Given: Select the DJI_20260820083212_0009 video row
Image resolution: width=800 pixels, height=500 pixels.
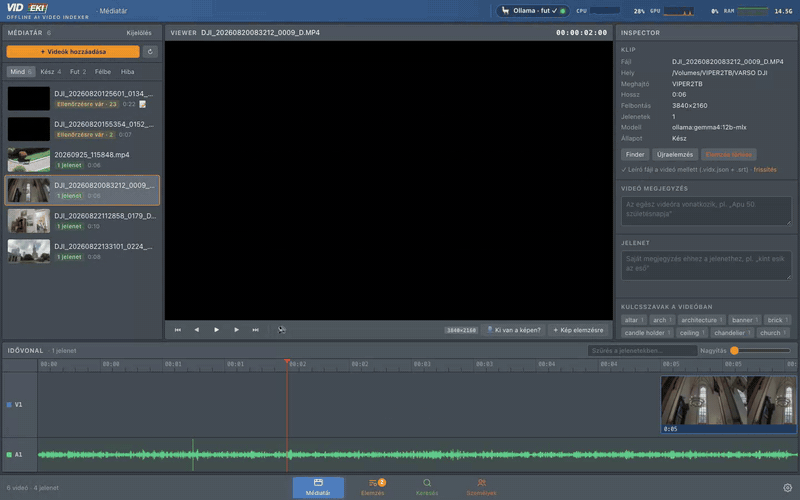Looking at the screenshot, I should pyautogui.click(x=82, y=190).
